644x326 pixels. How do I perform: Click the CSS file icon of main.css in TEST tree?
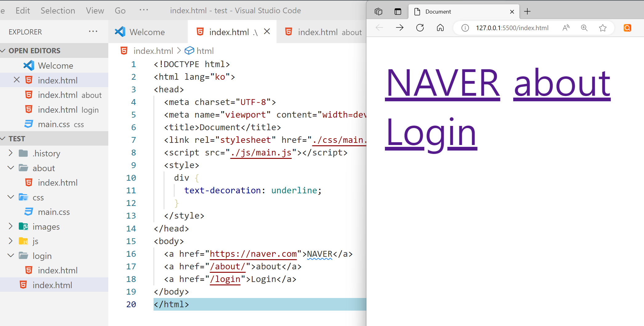29,211
